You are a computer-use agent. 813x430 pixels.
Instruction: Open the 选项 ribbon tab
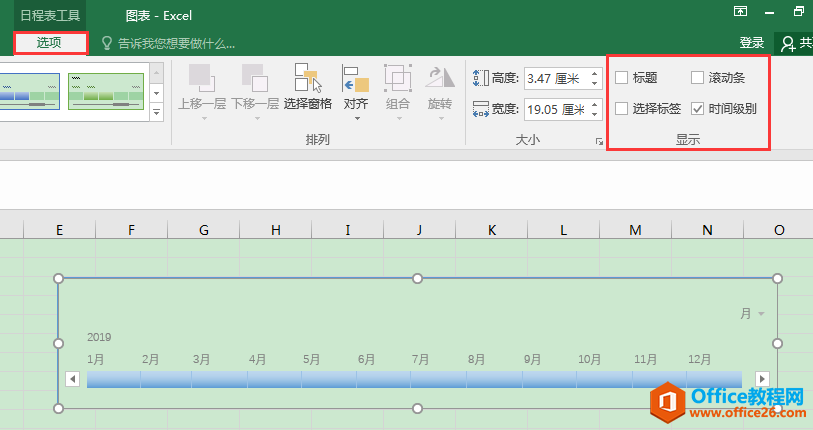tap(50, 43)
